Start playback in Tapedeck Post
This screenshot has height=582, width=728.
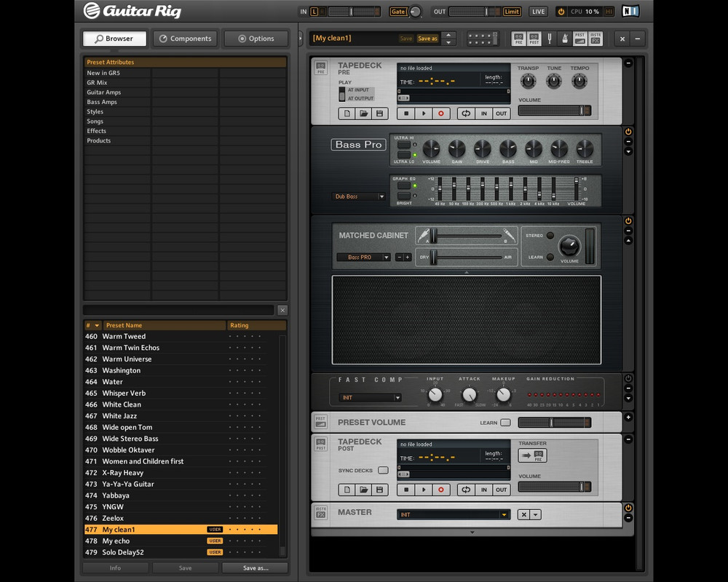(x=424, y=490)
